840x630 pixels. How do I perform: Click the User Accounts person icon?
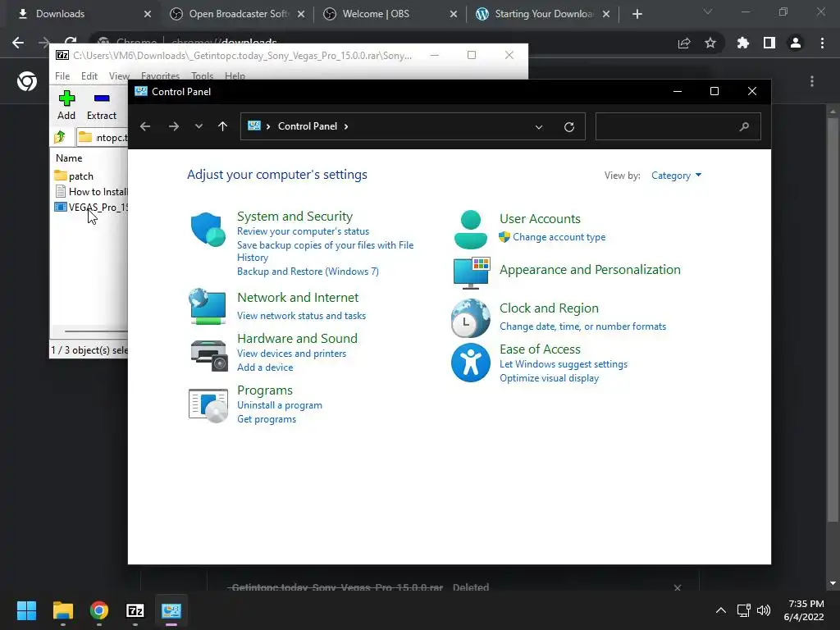tap(470, 230)
